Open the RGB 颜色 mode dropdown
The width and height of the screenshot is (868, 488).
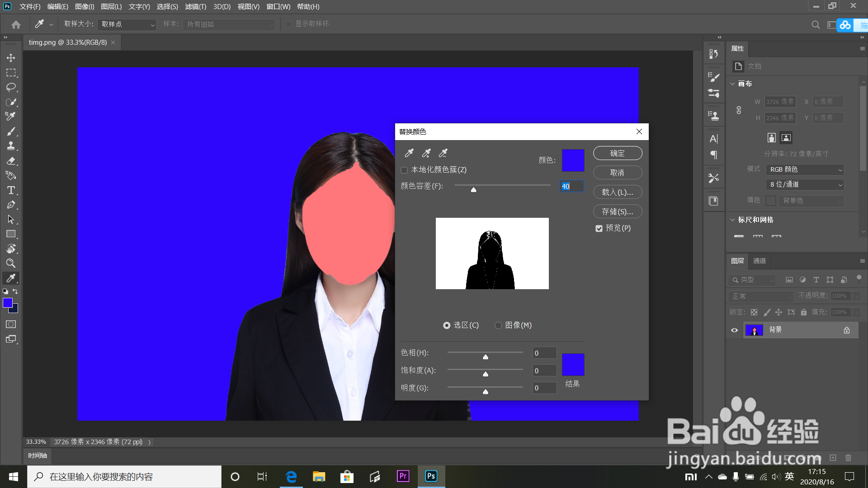(x=805, y=170)
